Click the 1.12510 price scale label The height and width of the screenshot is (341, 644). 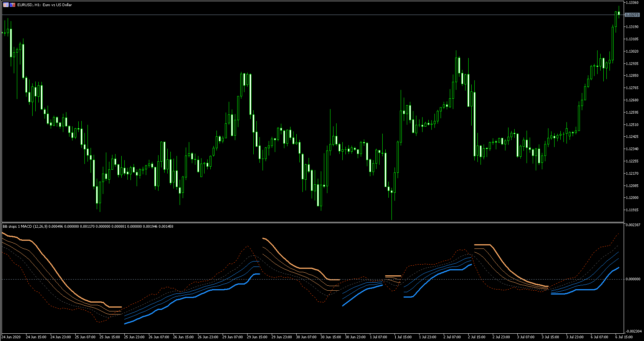tap(632, 125)
